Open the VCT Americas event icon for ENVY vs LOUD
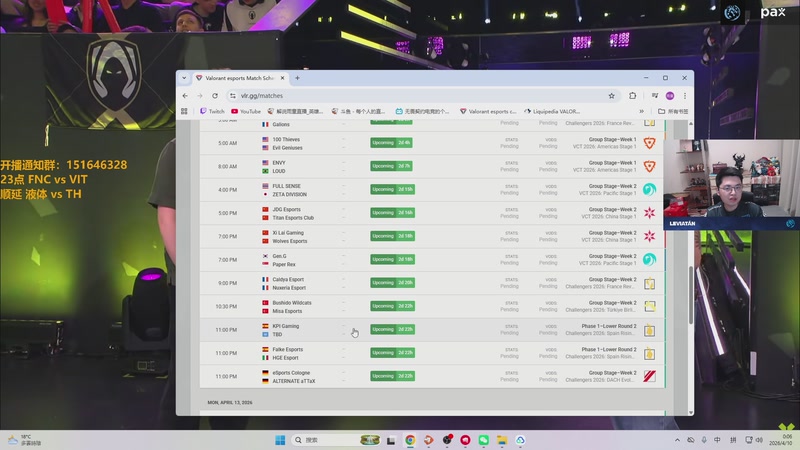The image size is (800, 450). [x=649, y=166]
